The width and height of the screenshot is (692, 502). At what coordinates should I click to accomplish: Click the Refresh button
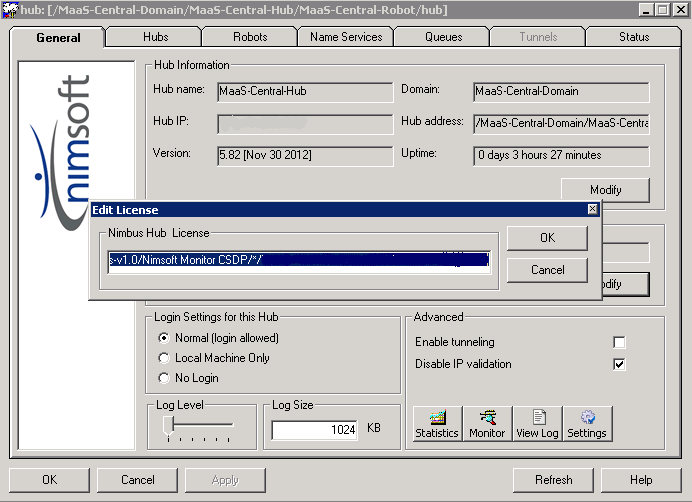(x=553, y=480)
